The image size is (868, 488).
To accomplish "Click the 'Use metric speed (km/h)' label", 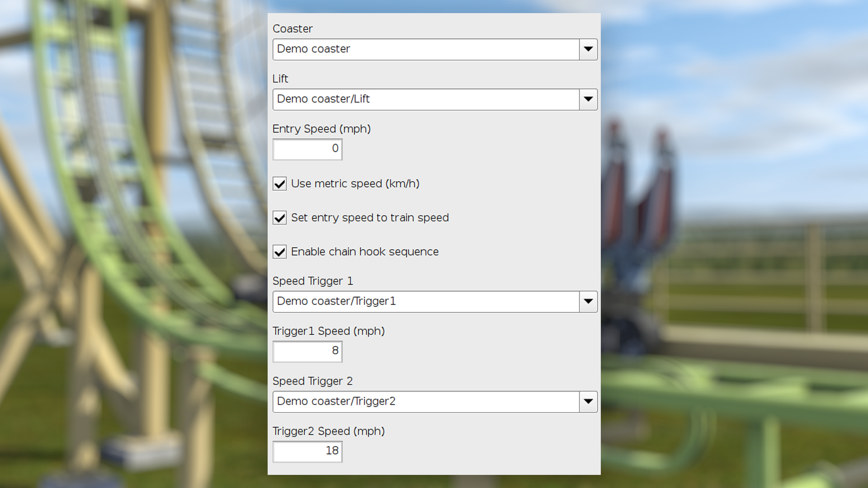I will pyautogui.click(x=355, y=184).
